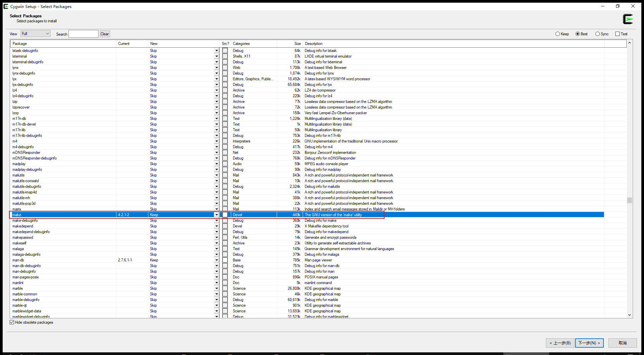The width and height of the screenshot is (644, 355).
Task: Click 'Perl, Utils' category cell
Action: pyautogui.click(x=240, y=237)
